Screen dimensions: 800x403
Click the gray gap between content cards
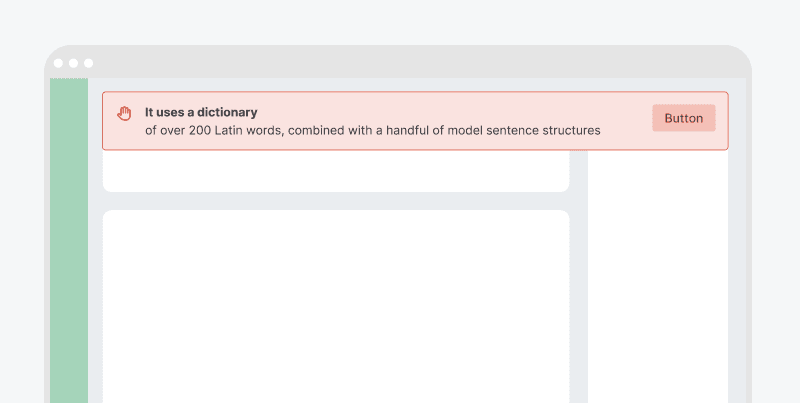(336, 201)
